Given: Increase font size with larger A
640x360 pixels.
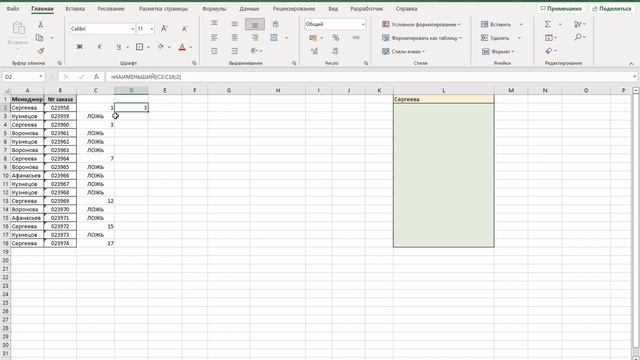Looking at the screenshot, I should click(x=164, y=29).
